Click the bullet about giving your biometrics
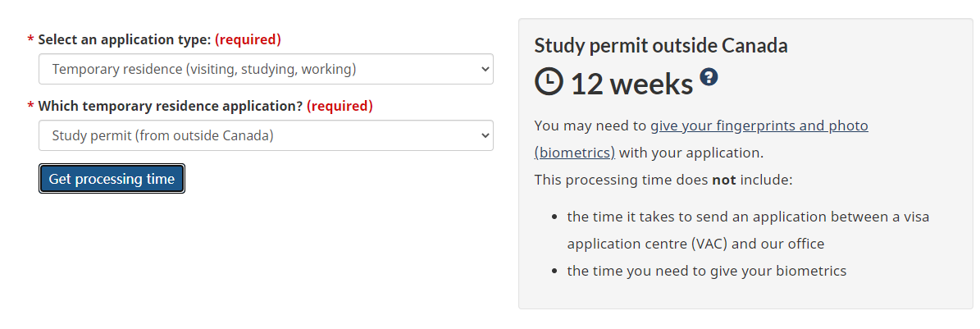The width and height of the screenshot is (980, 329). (706, 271)
